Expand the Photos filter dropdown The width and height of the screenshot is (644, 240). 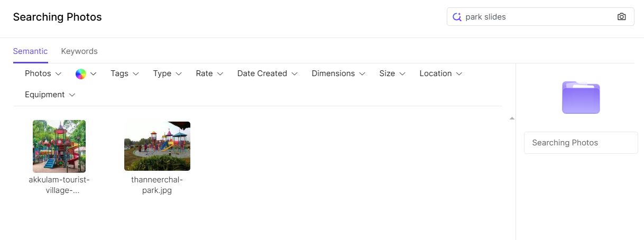[x=43, y=73]
